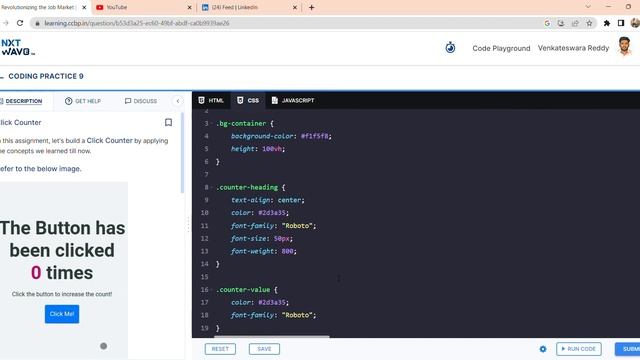Toggle the browser side panel icon
Image resolution: width=640 pixels, height=360 pixels.
[621, 23]
